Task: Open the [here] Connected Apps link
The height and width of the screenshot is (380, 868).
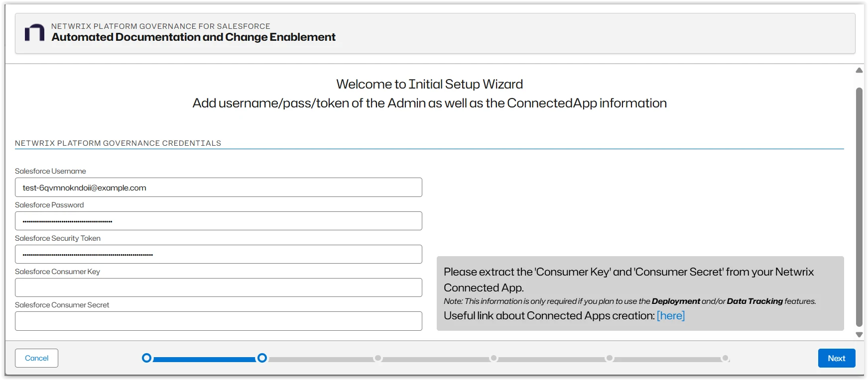Action: click(671, 315)
